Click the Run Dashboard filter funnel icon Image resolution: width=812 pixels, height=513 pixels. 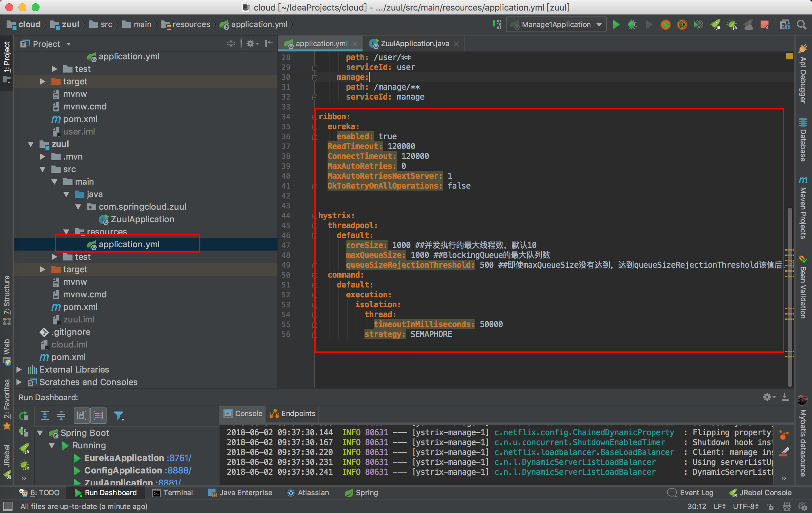(119, 415)
